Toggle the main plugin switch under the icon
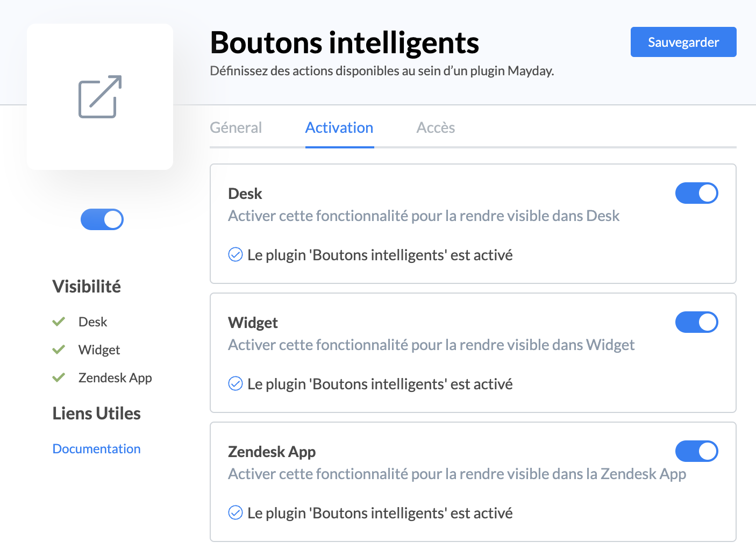This screenshot has width=756, height=556. (x=102, y=219)
